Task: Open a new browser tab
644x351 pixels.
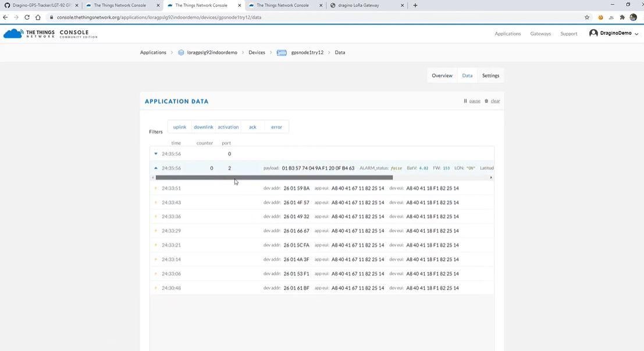Action: (x=415, y=5)
